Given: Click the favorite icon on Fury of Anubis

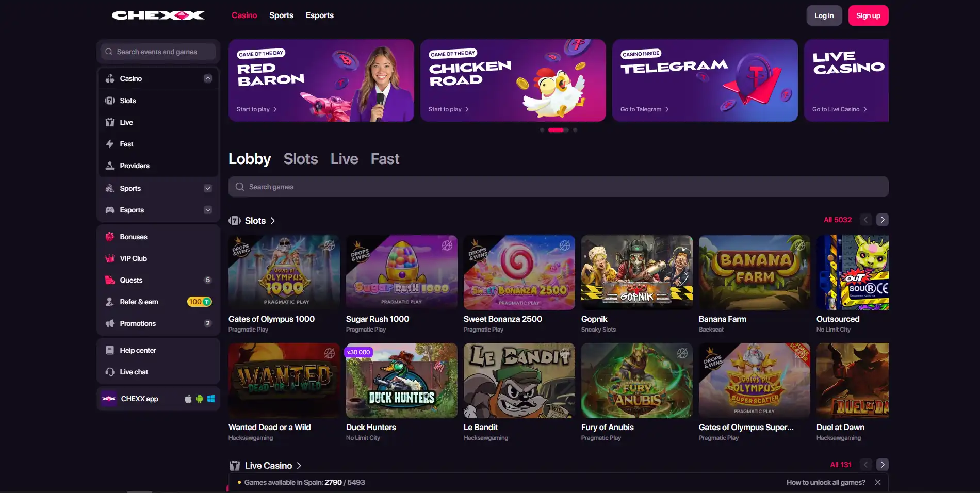Looking at the screenshot, I should click(682, 353).
